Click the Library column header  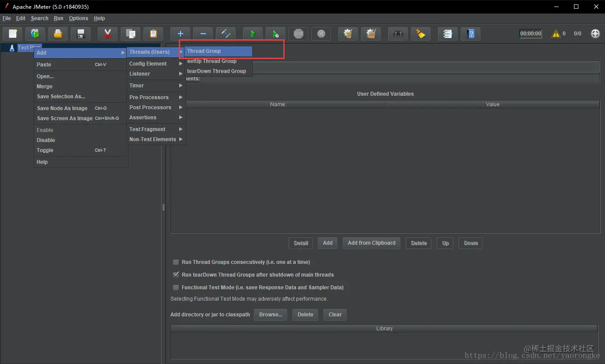click(x=384, y=329)
